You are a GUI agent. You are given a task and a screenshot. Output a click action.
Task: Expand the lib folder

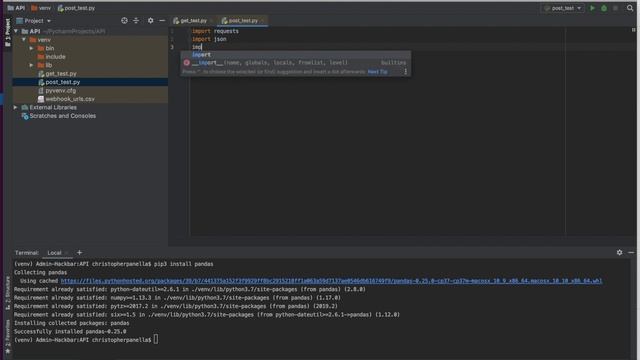[x=31, y=65]
